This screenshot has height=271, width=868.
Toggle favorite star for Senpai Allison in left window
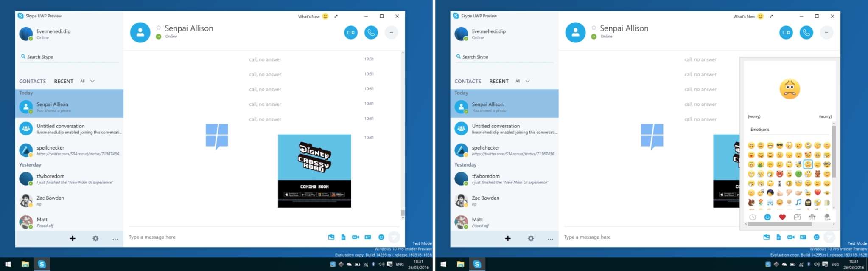pos(158,28)
